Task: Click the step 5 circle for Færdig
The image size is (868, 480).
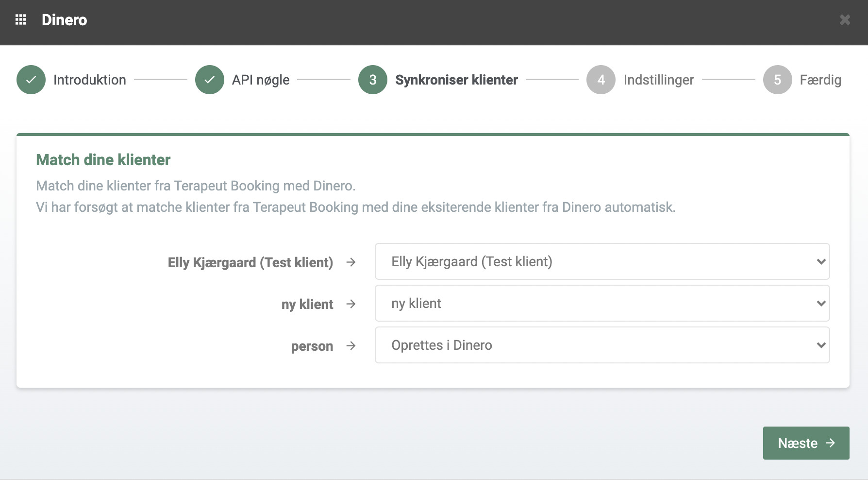Action: 778,80
